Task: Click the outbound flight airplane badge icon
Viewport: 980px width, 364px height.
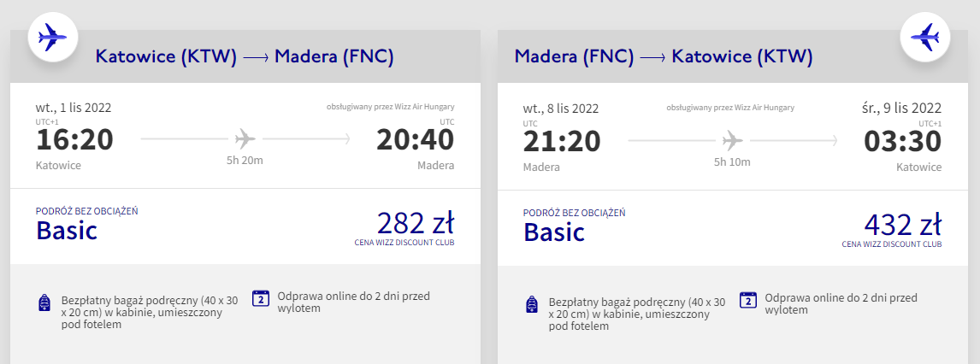Action: tap(53, 37)
